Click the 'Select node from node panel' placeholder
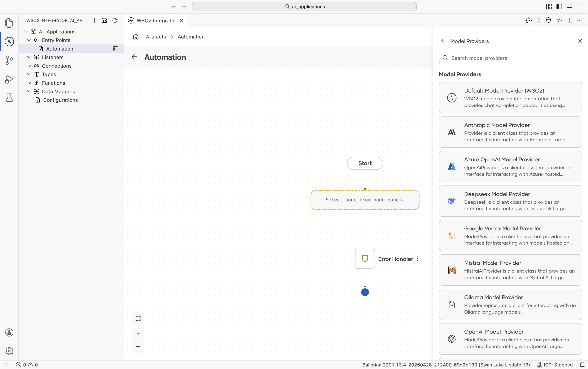Image resolution: width=588 pixels, height=369 pixels. click(x=365, y=200)
